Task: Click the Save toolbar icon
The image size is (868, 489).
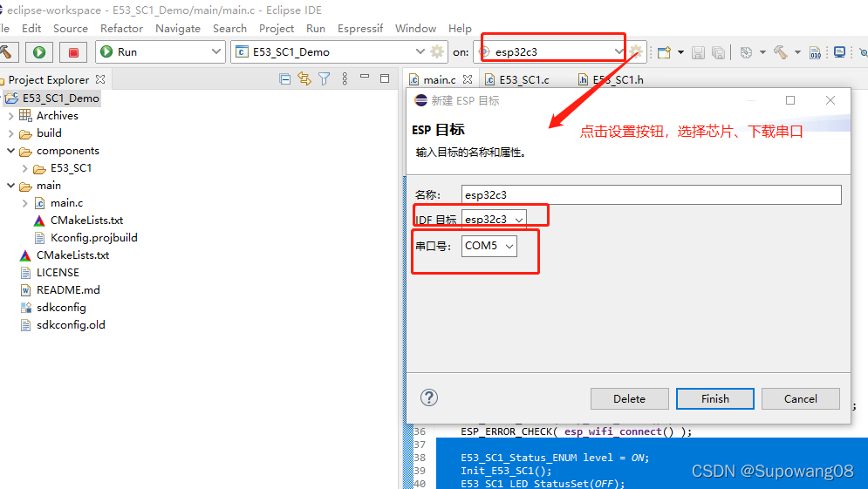Action: (698, 52)
